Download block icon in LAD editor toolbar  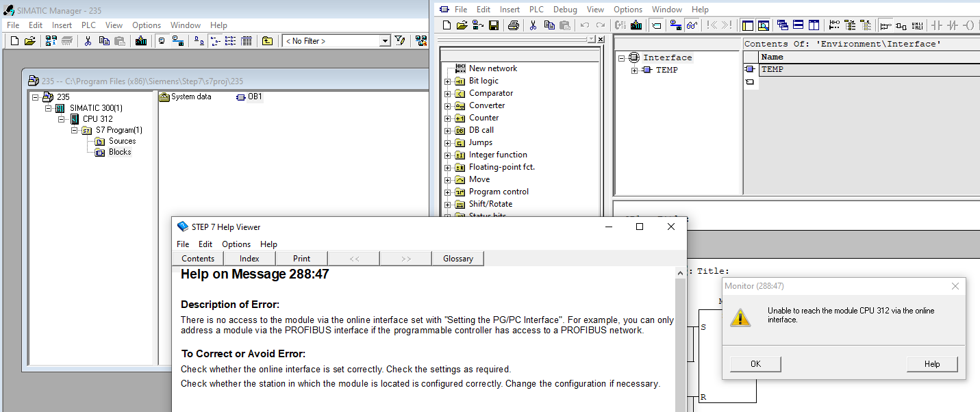point(636,25)
